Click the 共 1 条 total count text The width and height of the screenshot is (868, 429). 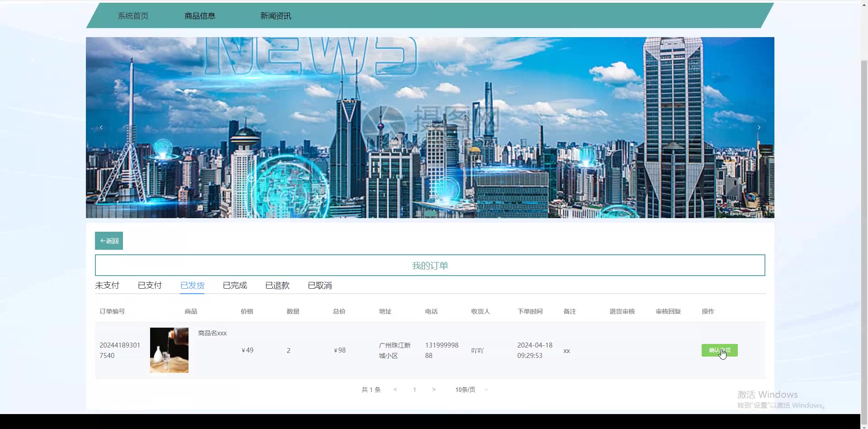click(371, 390)
